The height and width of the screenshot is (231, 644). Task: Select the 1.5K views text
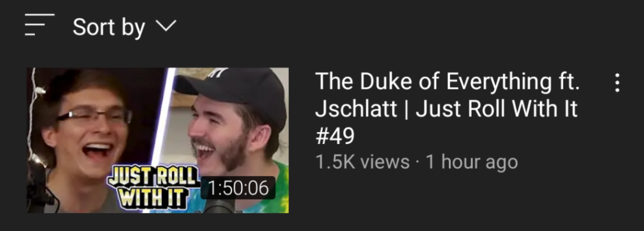point(363,162)
